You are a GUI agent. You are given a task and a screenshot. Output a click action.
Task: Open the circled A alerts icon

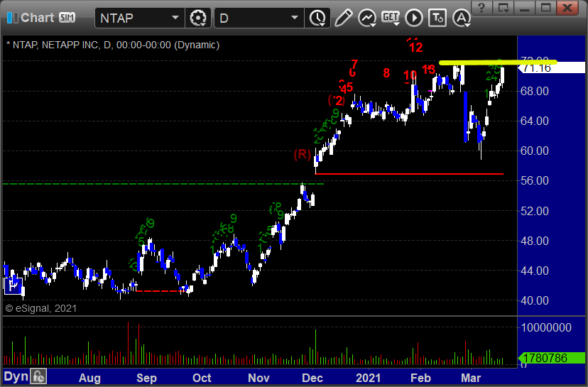pos(462,18)
